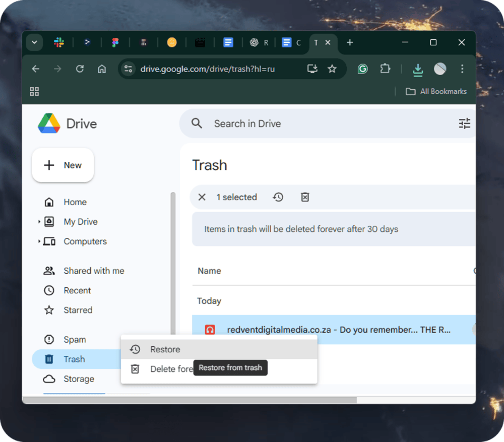The width and height of the screenshot is (504, 442).
Task: Click the delete forever icon in selection toolbar
Action: click(305, 197)
